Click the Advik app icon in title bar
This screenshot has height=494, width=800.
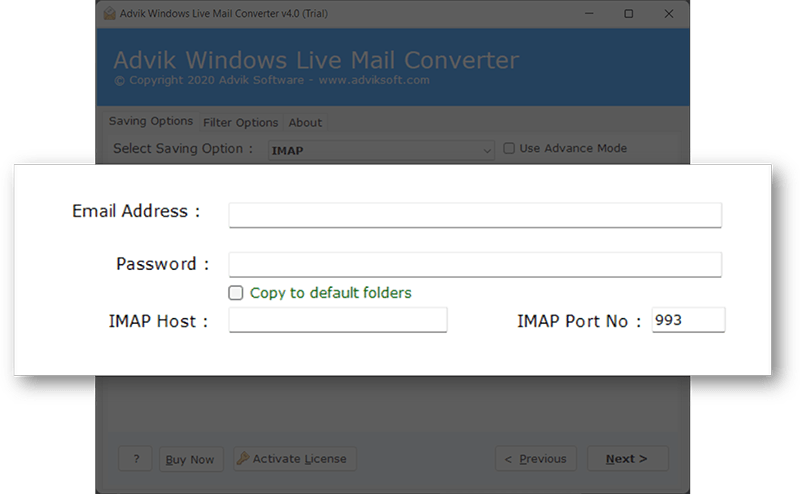point(109,14)
